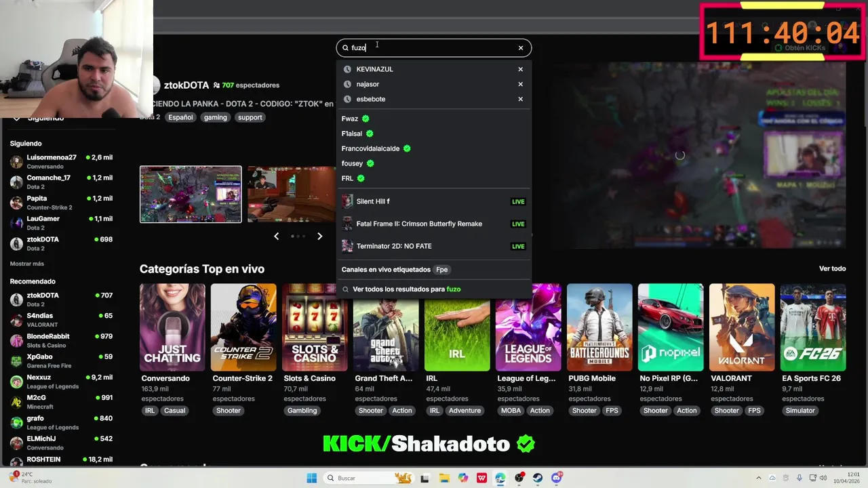This screenshot has height=488, width=868.
Task: Open the Slots & Casino category card
Action: click(315, 327)
